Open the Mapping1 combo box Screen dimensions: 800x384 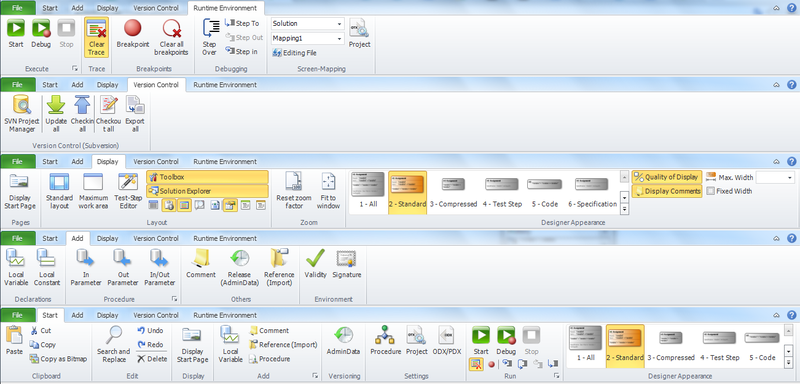tap(308, 38)
